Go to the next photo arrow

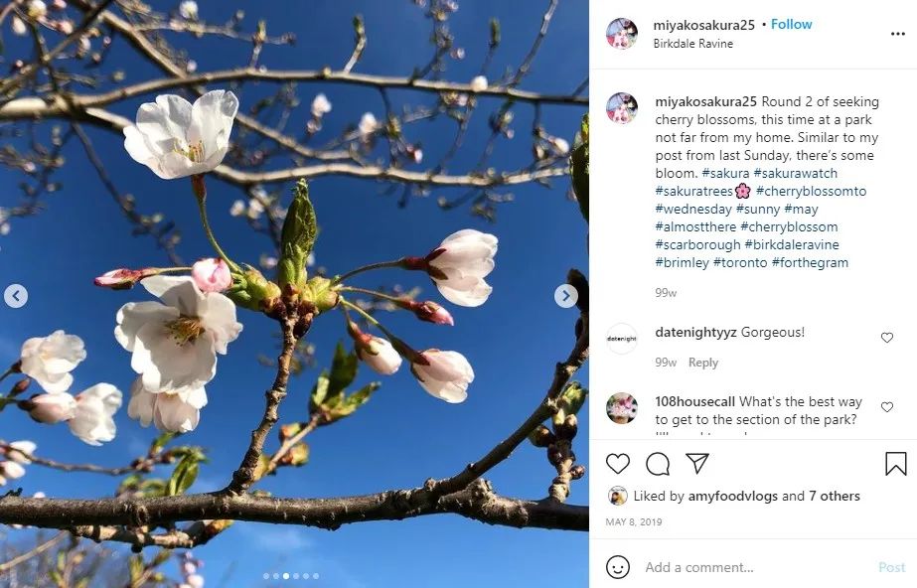tap(565, 296)
